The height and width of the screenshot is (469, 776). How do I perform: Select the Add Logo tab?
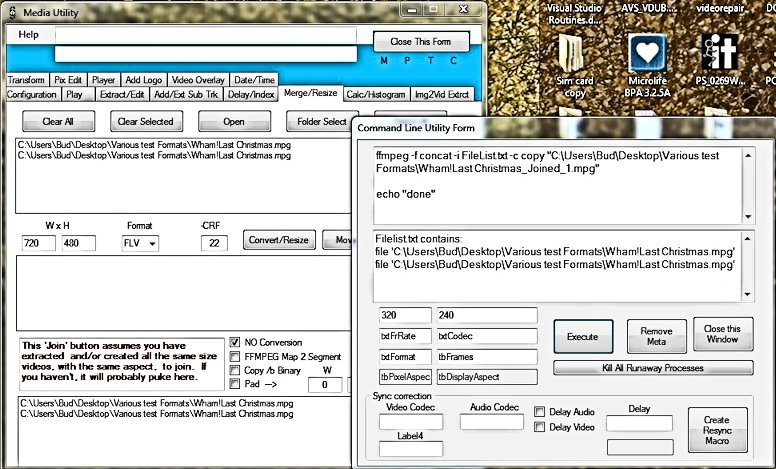pyautogui.click(x=144, y=80)
